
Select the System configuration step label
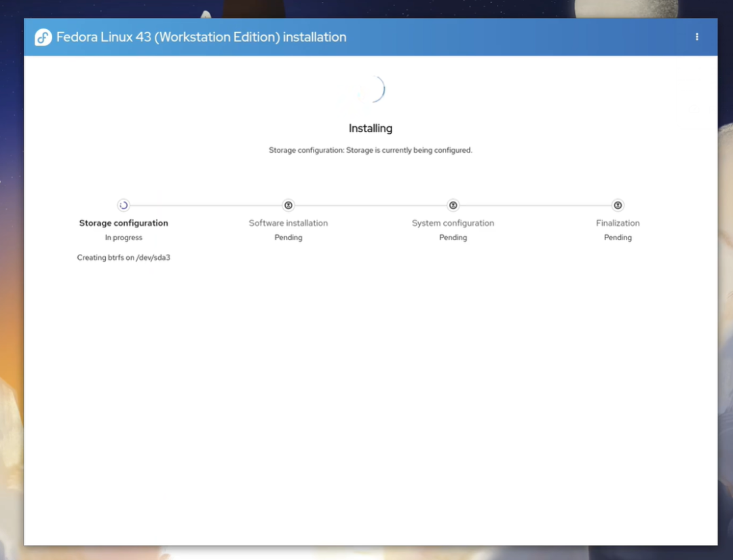pos(453,223)
